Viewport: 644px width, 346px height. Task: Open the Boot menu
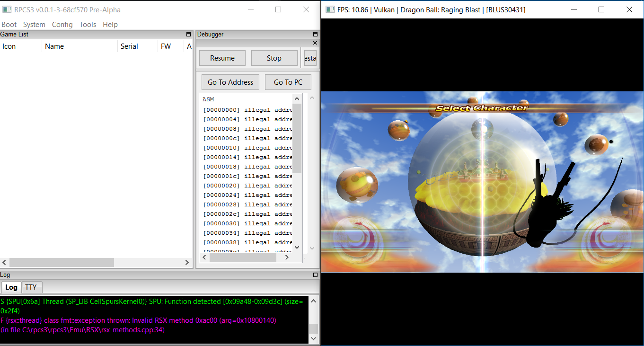tap(9, 24)
